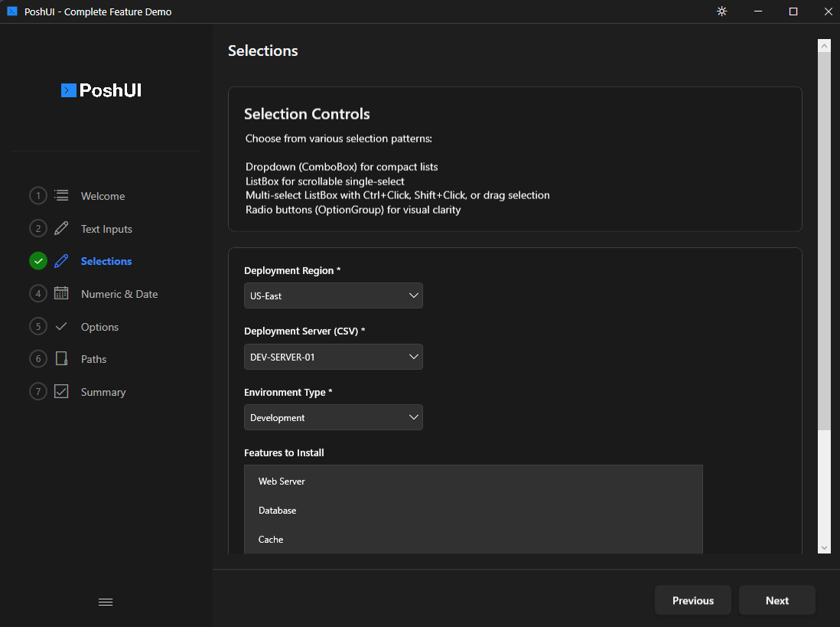Image resolution: width=840 pixels, height=627 pixels.
Task: Click step number 6 circle
Action: pos(38,359)
